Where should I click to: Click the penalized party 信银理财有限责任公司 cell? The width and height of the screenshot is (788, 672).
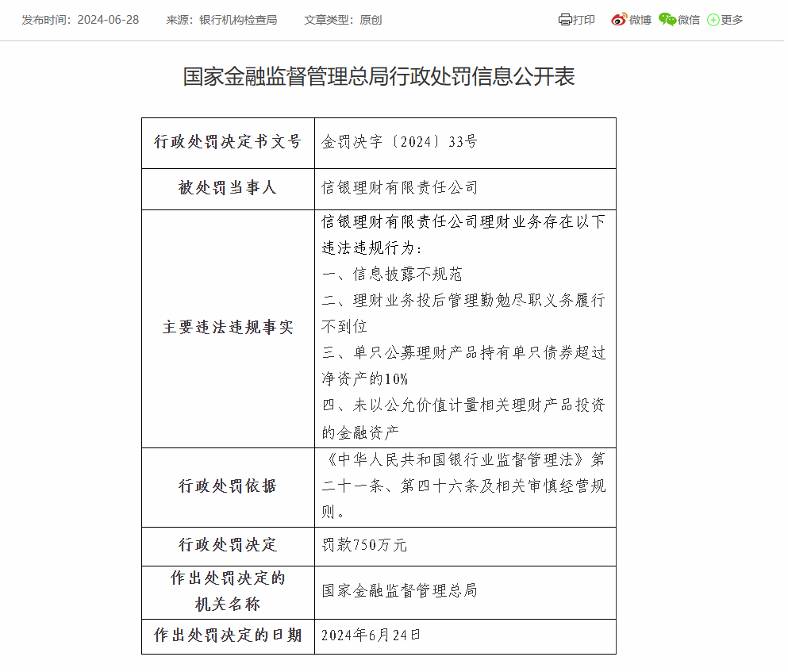[399, 188]
